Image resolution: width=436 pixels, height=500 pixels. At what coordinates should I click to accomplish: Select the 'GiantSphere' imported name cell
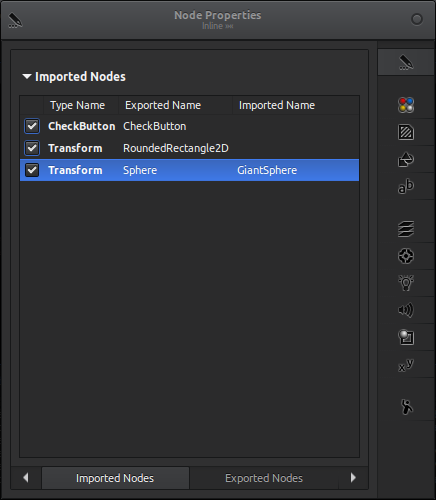click(267, 170)
